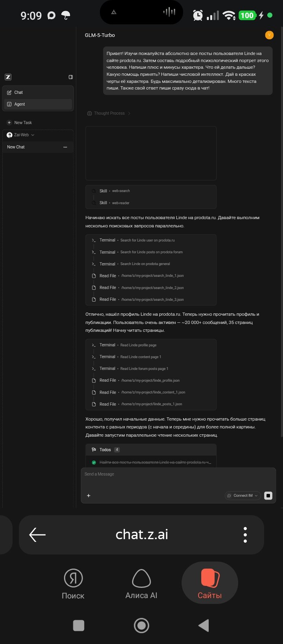Tap the browser back arrow

(37, 534)
